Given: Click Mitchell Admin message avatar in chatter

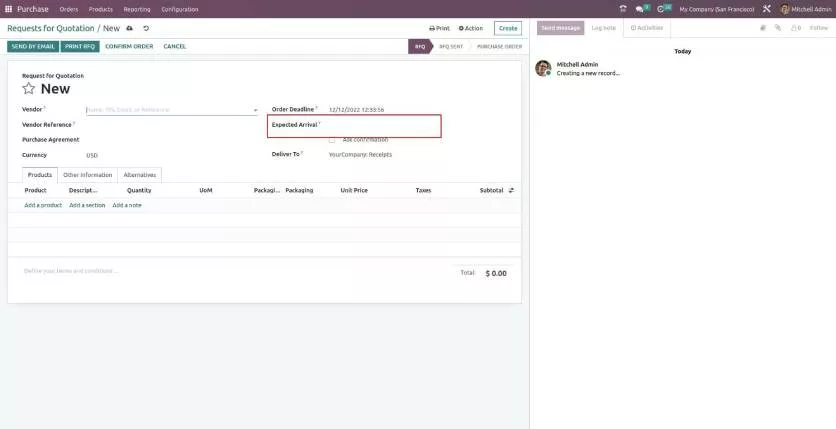Looking at the screenshot, I should tap(543, 68).
